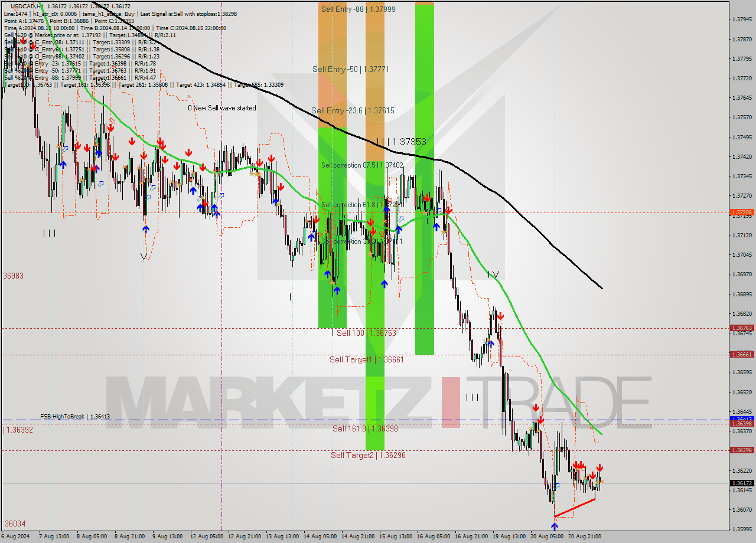The image size is (756, 543).
Task: Click the '15 Aug 13:00' time label
Action: (x=396, y=537)
